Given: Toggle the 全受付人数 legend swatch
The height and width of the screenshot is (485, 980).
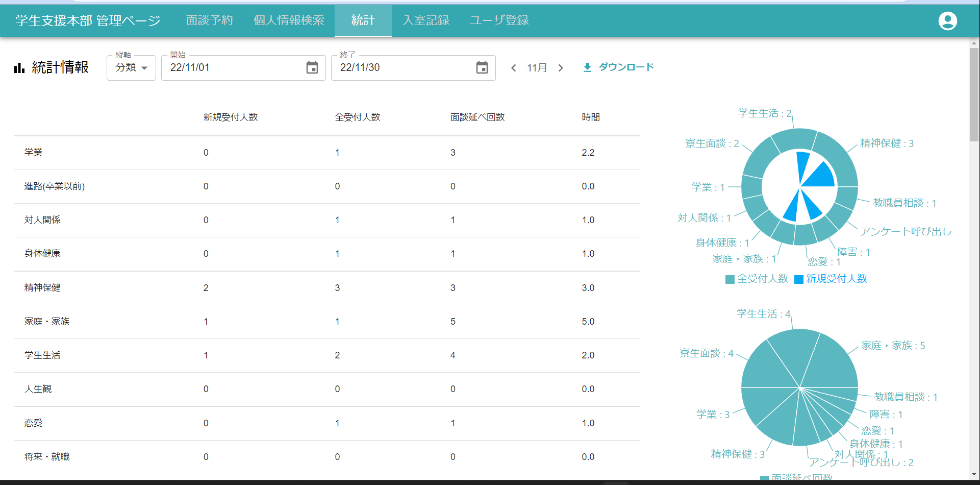Looking at the screenshot, I should (730, 279).
